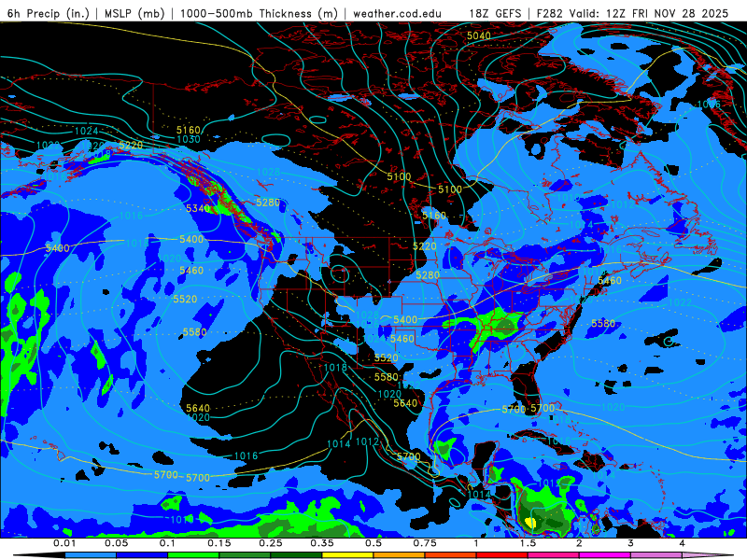
Task: Click the '18Z GEFS' model run label
Action: point(495,13)
